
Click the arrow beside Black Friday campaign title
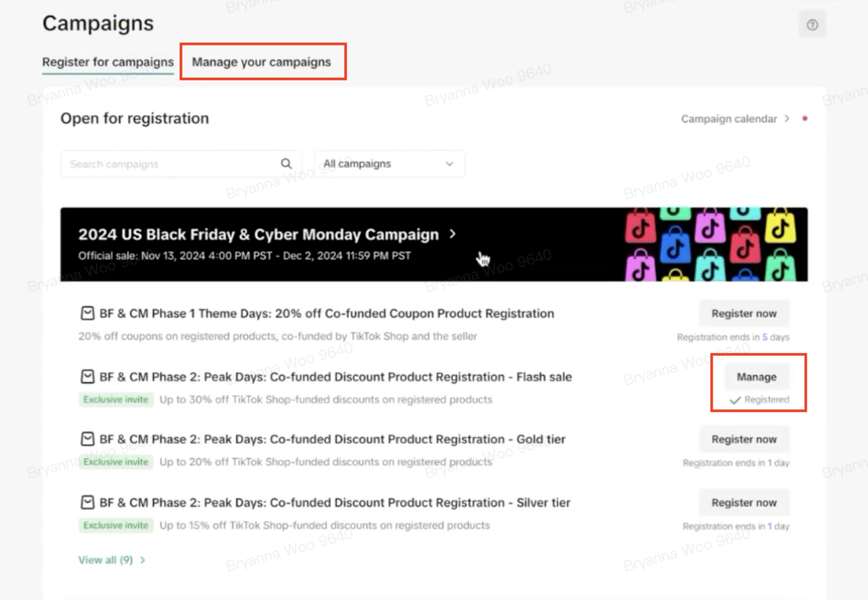click(453, 234)
